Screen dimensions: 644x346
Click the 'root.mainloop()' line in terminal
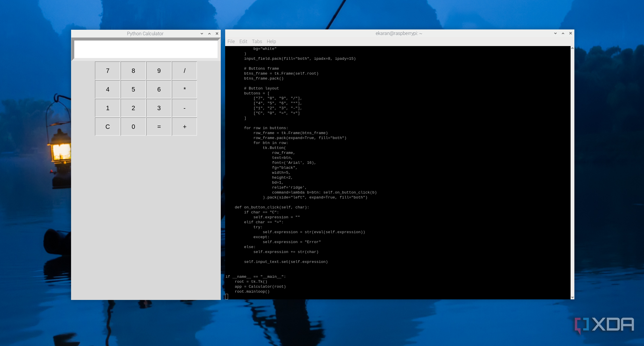click(x=252, y=291)
